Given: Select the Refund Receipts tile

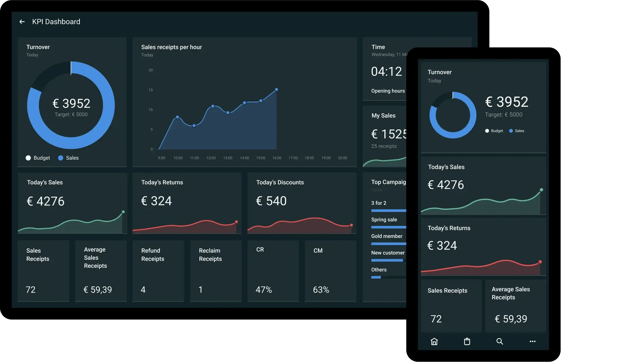Looking at the screenshot, I should (158, 271).
